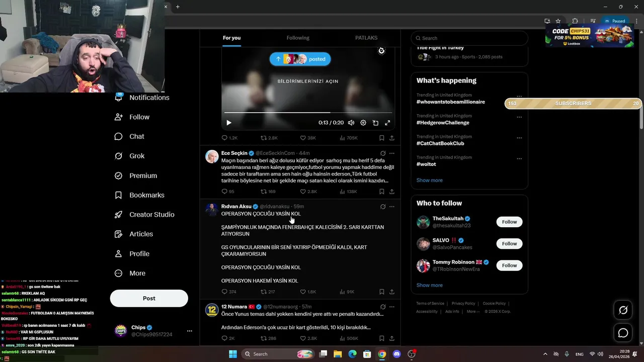Switch to the PATLAKS tab
This screenshot has width=644, height=362.
pos(366,38)
